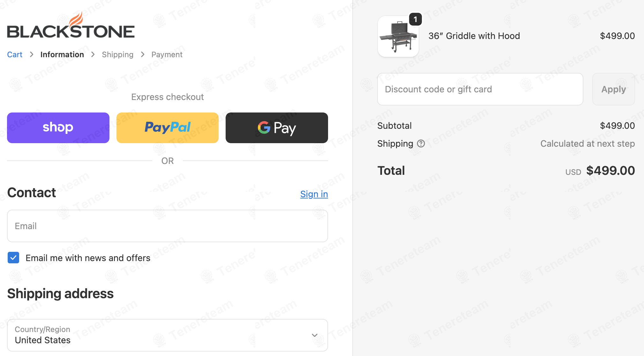644x356 pixels.
Task: Go back to Cart breadcrumb
Action: pyautogui.click(x=15, y=55)
